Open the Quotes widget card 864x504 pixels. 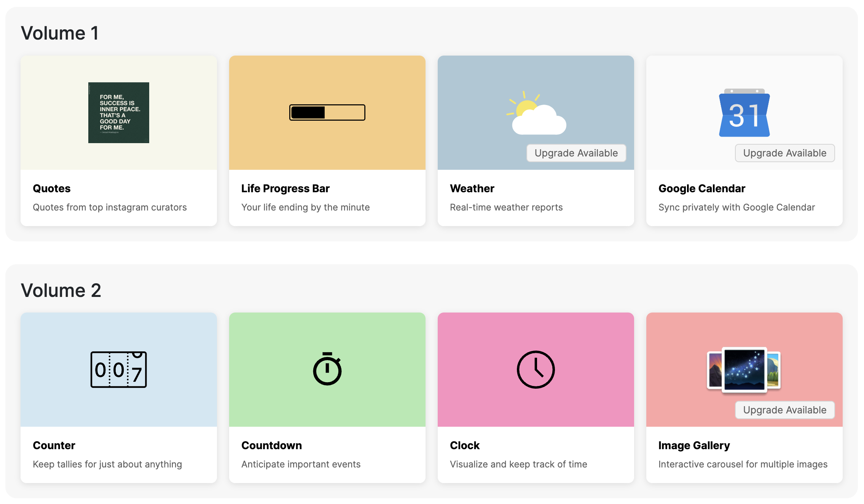pyautogui.click(x=118, y=141)
